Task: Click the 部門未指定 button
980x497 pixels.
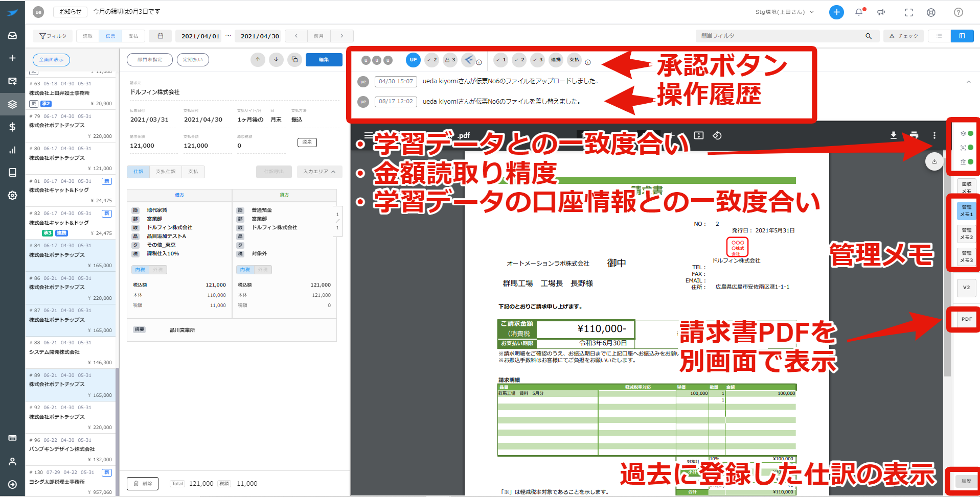Action: click(x=150, y=60)
